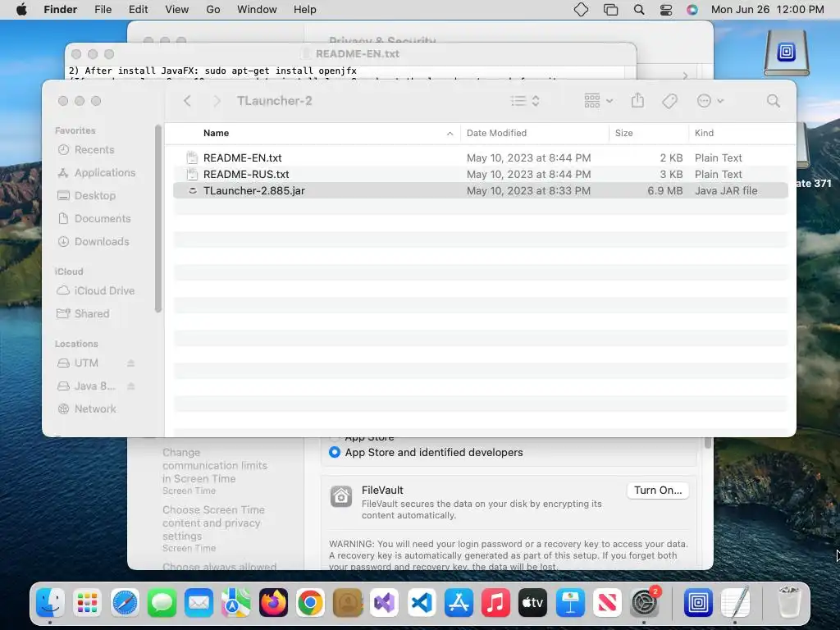Launch Firefox from the Dock
Image resolution: width=840 pixels, height=630 pixels.
pyautogui.click(x=273, y=603)
